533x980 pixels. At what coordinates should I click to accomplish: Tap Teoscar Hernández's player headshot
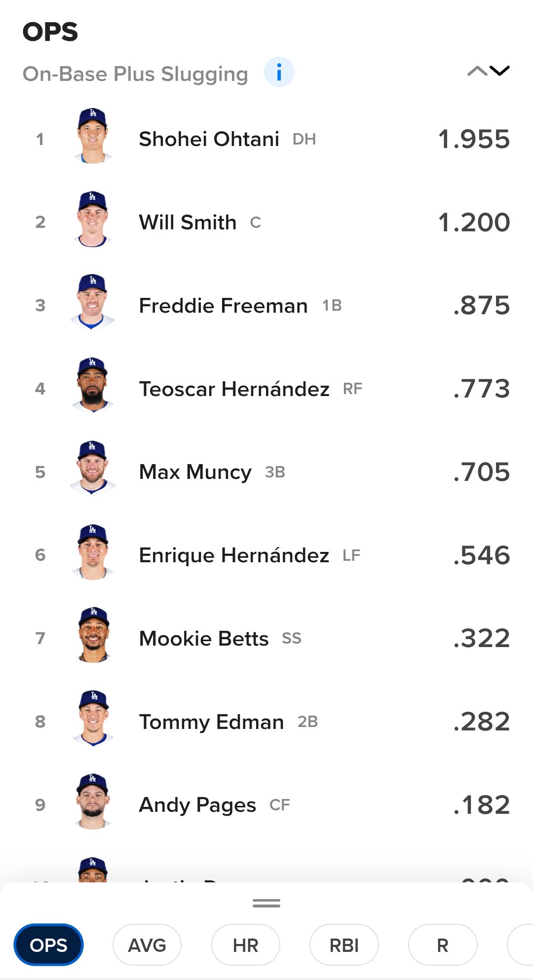coord(92,386)
